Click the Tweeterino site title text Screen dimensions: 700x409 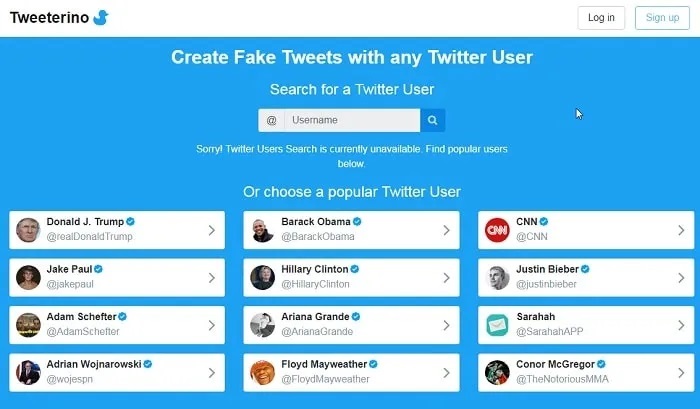(50, 17)
